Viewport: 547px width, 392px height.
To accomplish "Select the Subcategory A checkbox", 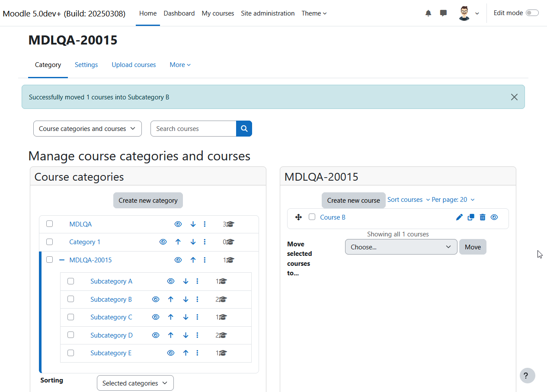I will (71, 281).
